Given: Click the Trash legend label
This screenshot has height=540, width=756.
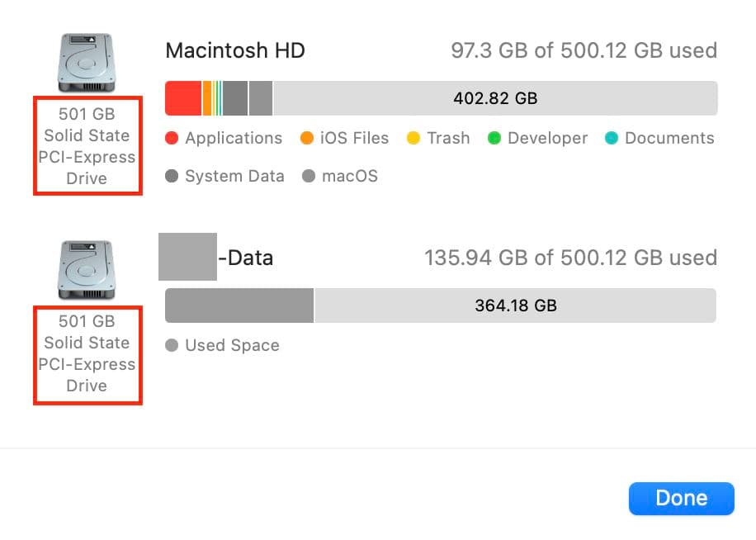Looking at the screenshot, I should point(450,139).
